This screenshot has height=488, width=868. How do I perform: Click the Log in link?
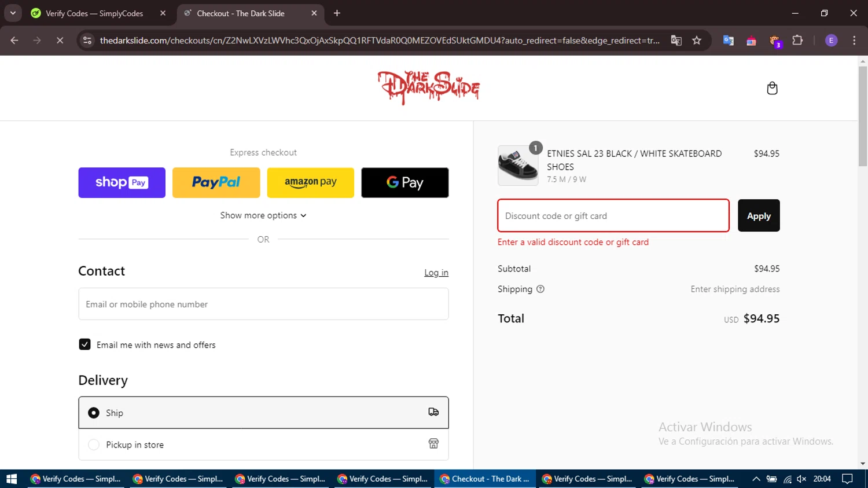coord(436,273)
